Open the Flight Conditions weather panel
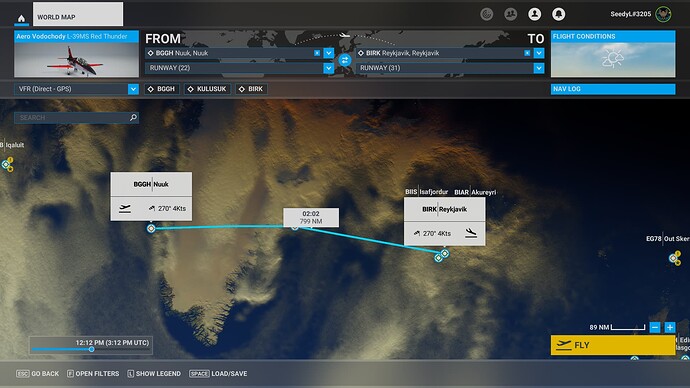Image resolution: width=690 pixels, height=388 pixels. pos(613,54)
